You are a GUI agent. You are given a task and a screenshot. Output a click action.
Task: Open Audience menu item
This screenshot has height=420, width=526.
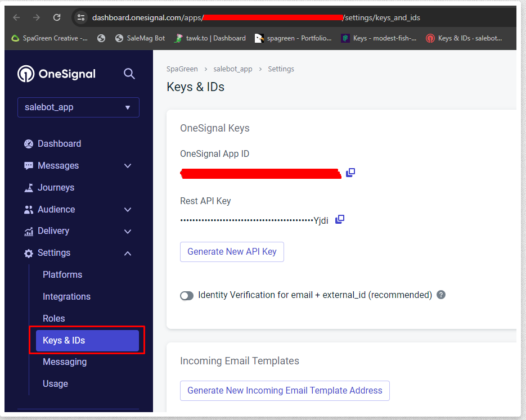click(56, 210)
